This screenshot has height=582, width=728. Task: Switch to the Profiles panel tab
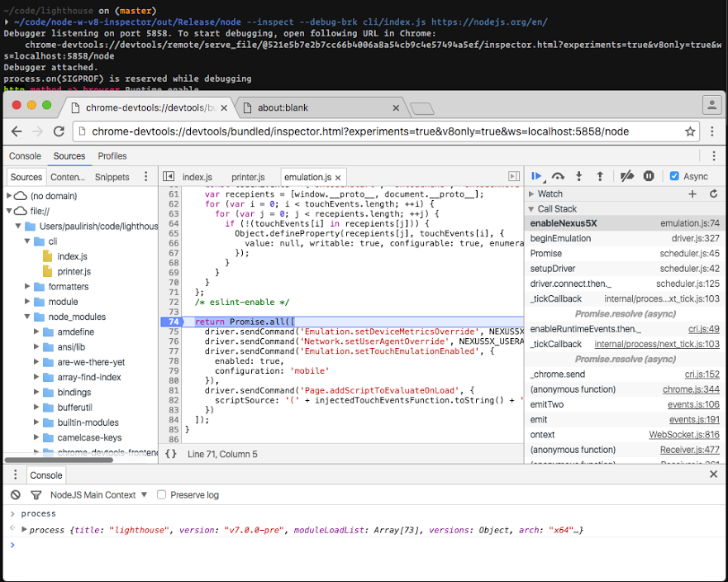[112, 156]
